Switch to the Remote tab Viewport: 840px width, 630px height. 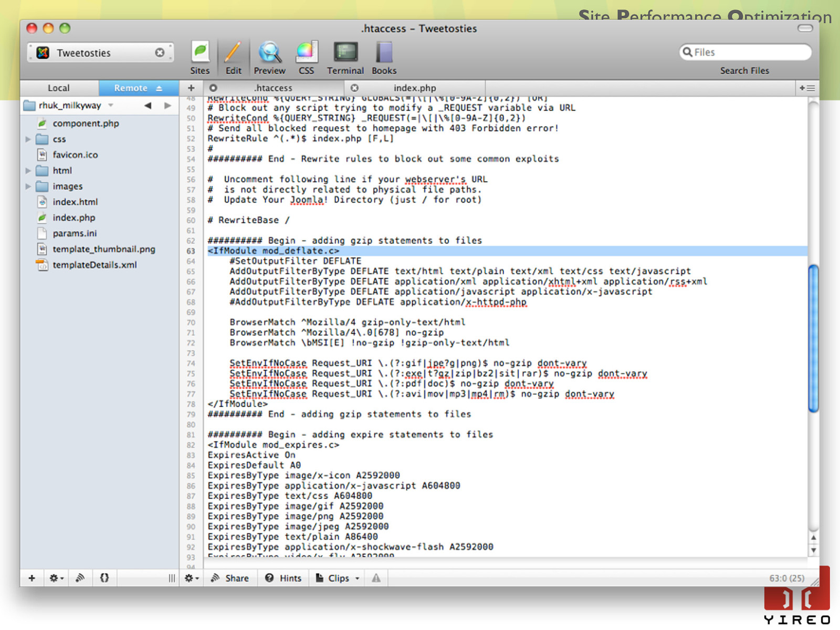tap(139, 88)
